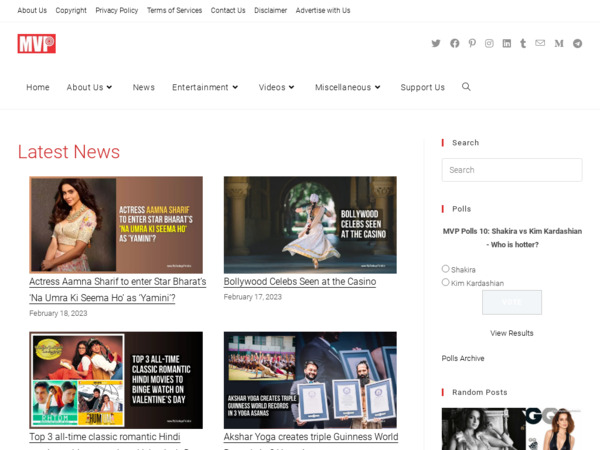Open headline 'Top 3 all-time classic romantic Hindi'
600x450 pixels.
105,437
